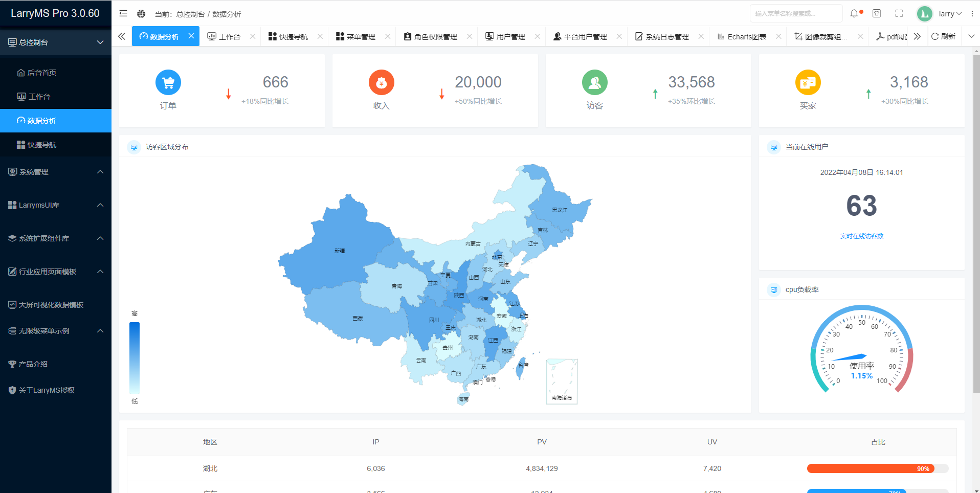Click the CPU usage gauge needle
This screenshot has height=493, width=980.
click(849, 357)
